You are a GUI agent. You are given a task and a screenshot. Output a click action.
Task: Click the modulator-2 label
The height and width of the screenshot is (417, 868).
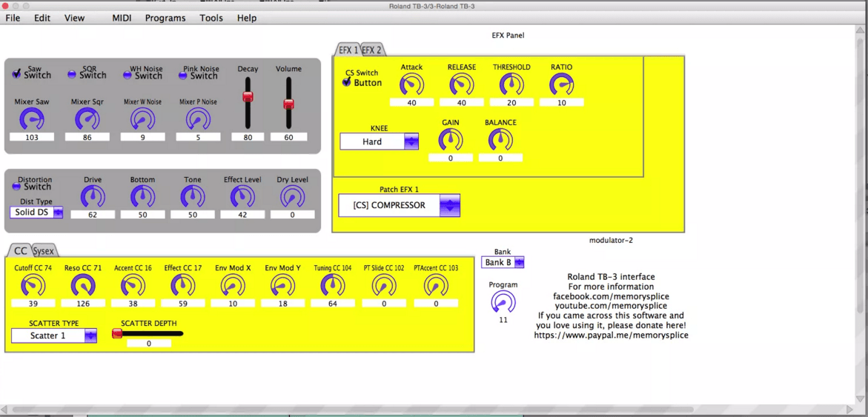[x=611, y=240]
